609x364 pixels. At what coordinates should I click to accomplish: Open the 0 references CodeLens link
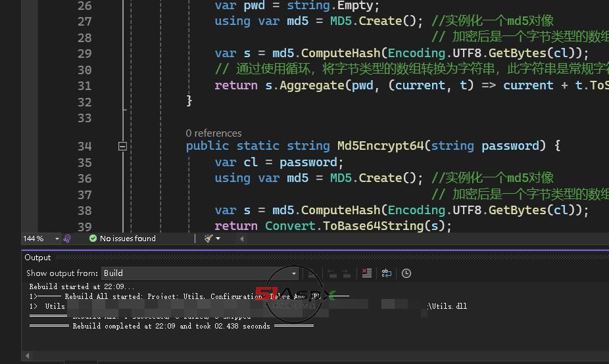pos(213,133)
